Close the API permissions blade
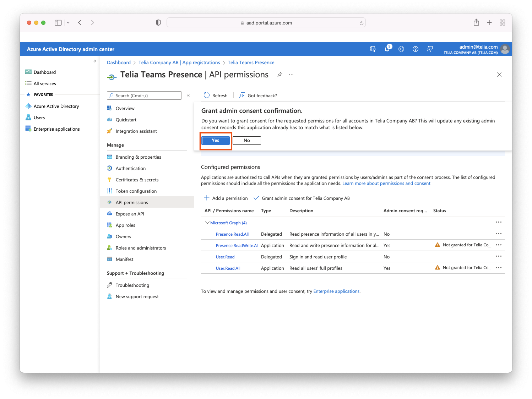Screen dimensions: 532x399 pos(499,75)
